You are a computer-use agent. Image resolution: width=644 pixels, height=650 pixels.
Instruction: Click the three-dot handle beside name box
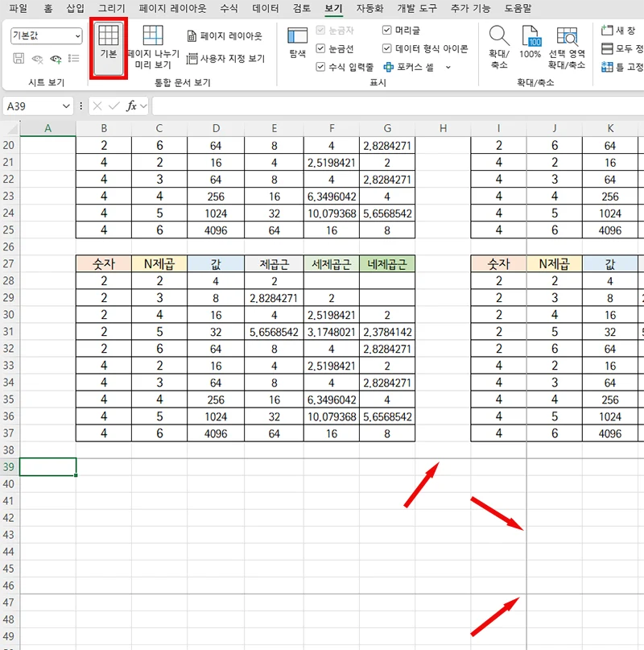pos(80,106)
